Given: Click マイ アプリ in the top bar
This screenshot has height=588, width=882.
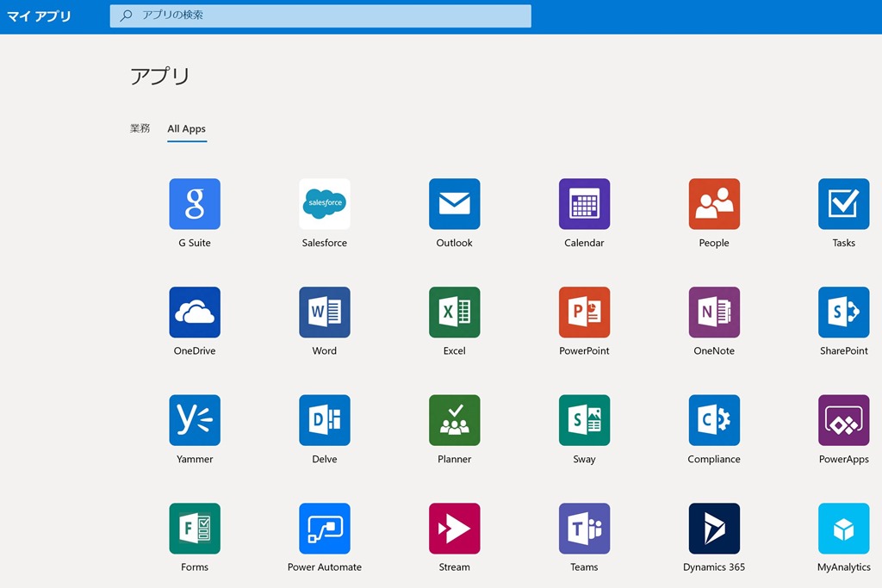Looking at the screenshot, I should pyautogui.click(x=38, y=15).
